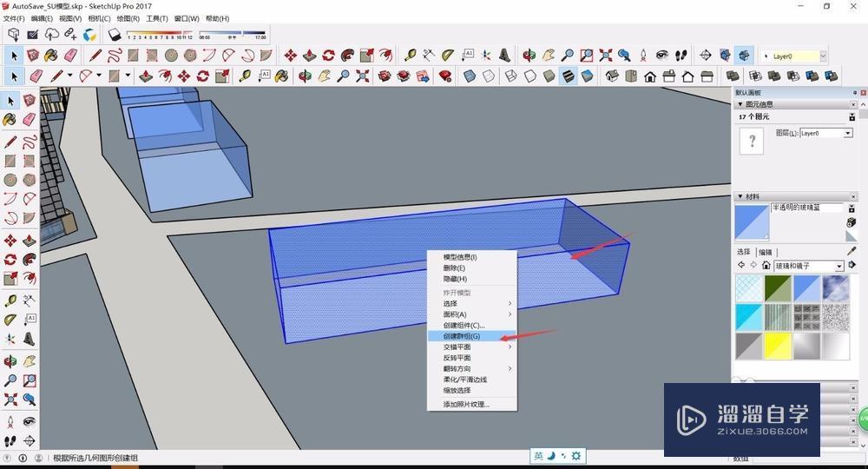The height and width of the screenshot is (469, 868).
Task: Enable Hidden Line face style
Action: [x=530, y=76]
